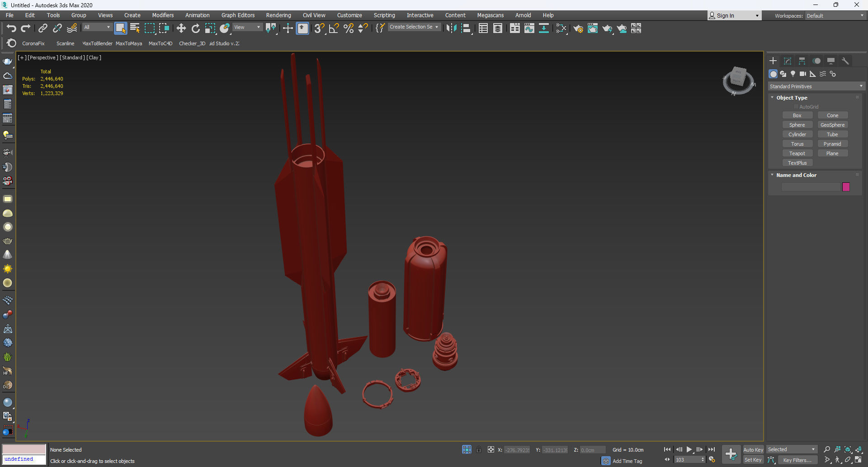Undo the last action
The height and width of the screenshot is (467, 868).
click(11, 29)
